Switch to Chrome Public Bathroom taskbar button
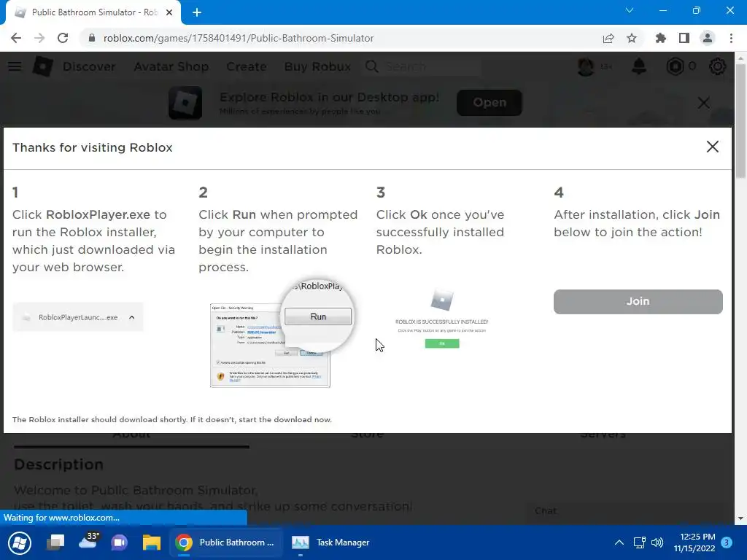The width and height of the screenshot is (747, 560). tap(226, 542)
